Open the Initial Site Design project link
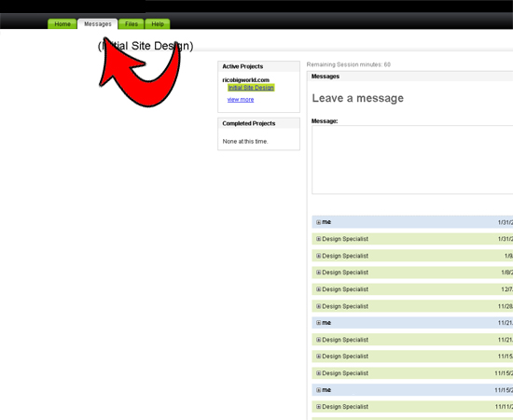513x420 pixels. coord(251,88)
